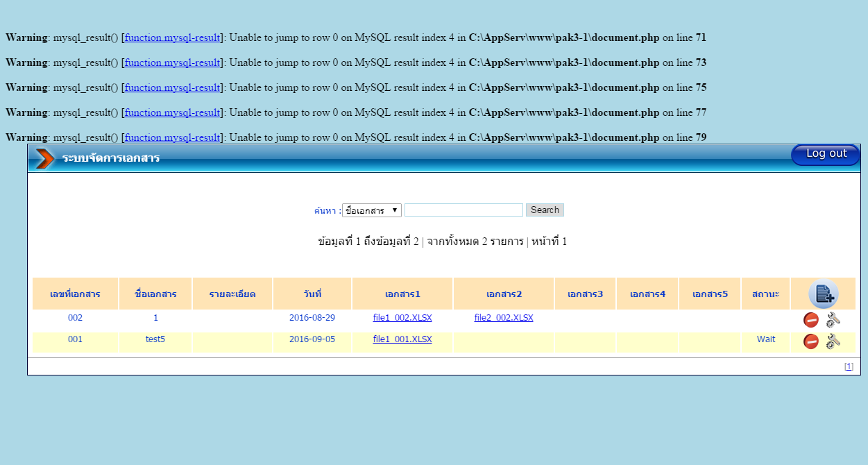Open function.mysql-result link on line 79 warning
Image resolution: width=868 pixels, height=465 pixels.
pos(173,137)
